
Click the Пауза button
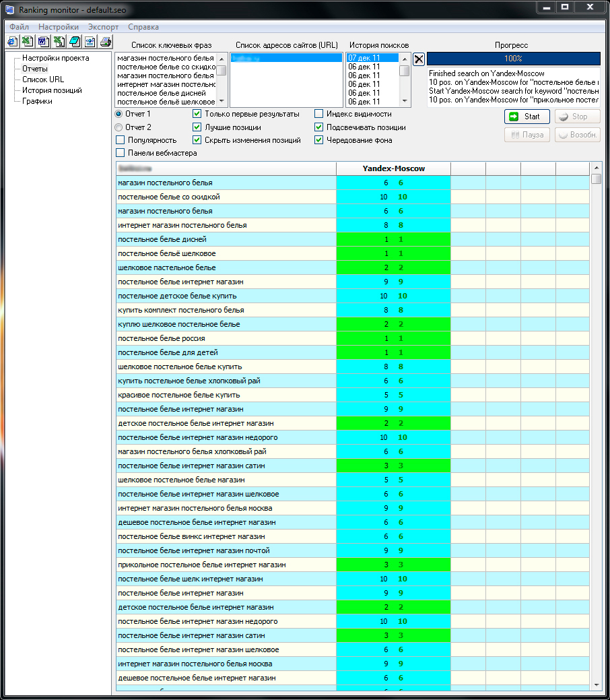point(527,135)
